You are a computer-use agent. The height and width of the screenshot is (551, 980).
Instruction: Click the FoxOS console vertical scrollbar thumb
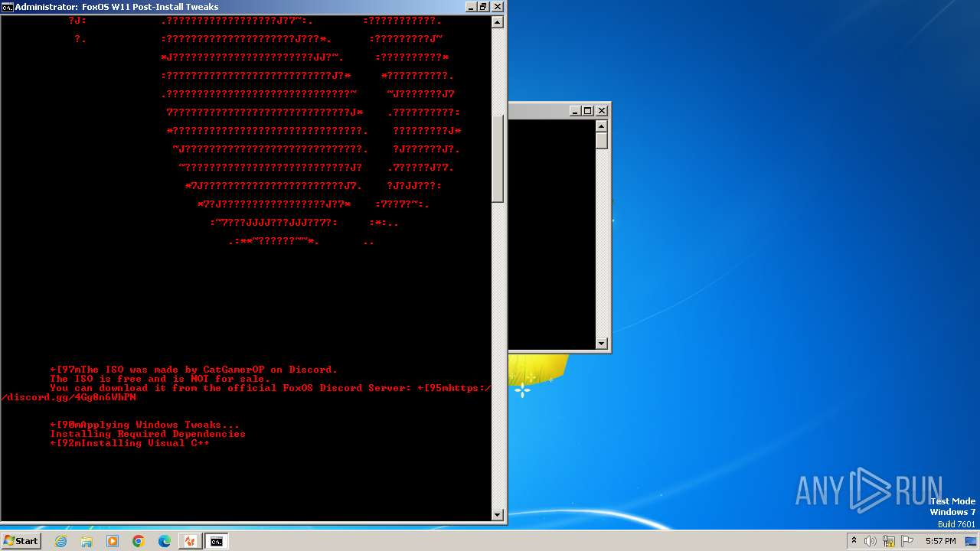(x=497, y=158)
